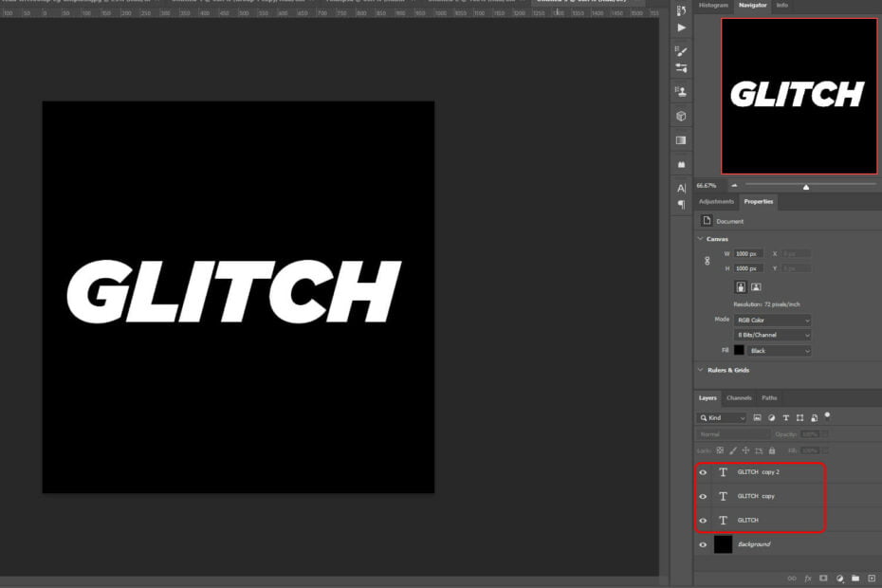This screenshot has height=588, width=882.
Task: Open the Mode dropdown showing RGB Color
Action: click(771, 320)
